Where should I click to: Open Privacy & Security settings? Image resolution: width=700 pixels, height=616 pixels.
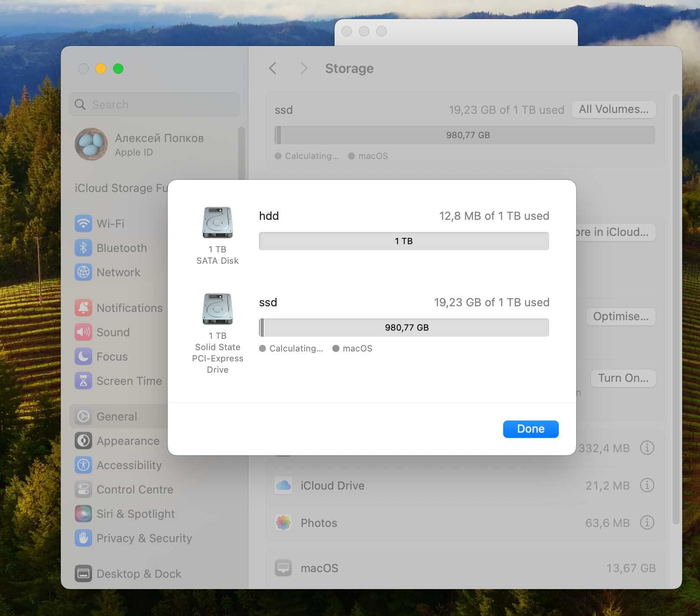pos(133,538)
